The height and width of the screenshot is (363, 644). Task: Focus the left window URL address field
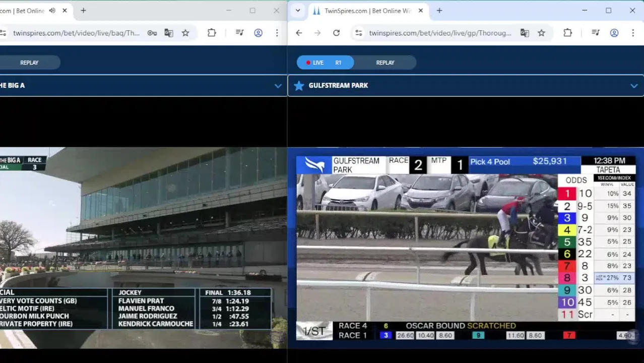(76, 33)
